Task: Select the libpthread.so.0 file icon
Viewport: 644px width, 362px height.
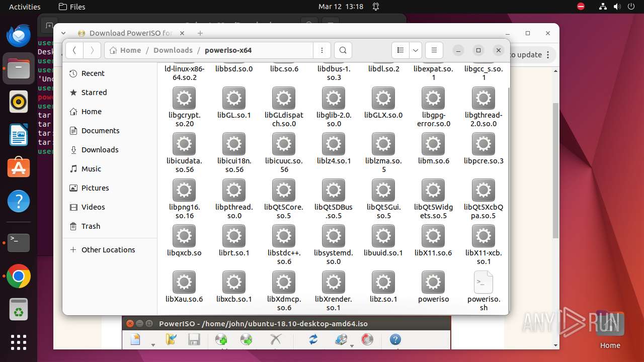Action: pos(234,190)
